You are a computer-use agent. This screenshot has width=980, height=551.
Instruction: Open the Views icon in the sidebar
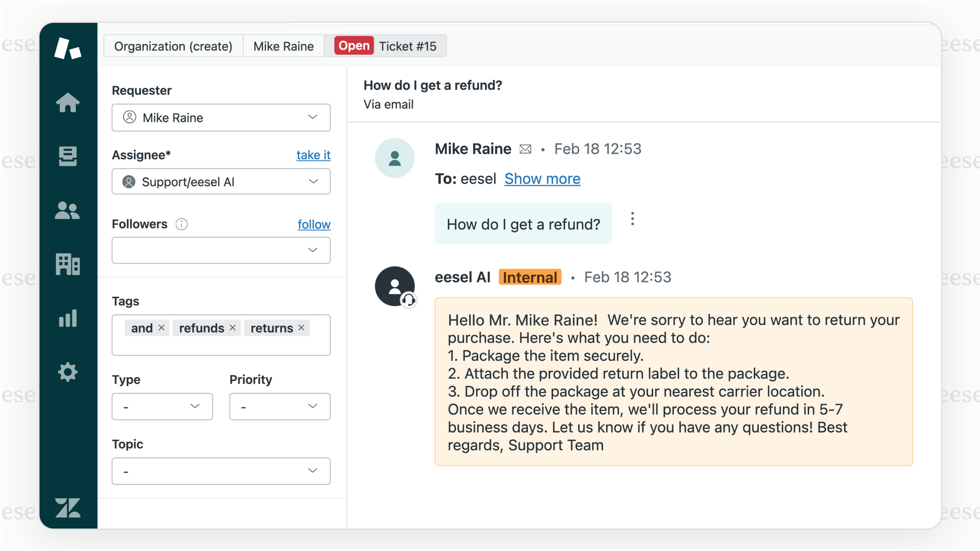(68, 156)
